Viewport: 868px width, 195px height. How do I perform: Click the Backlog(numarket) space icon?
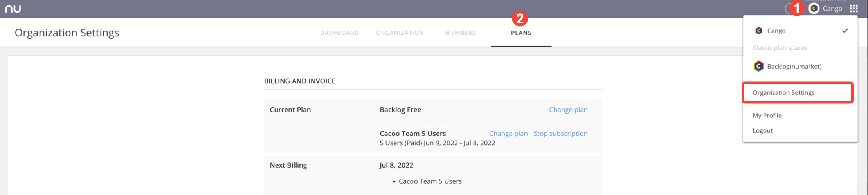[758, 66]
